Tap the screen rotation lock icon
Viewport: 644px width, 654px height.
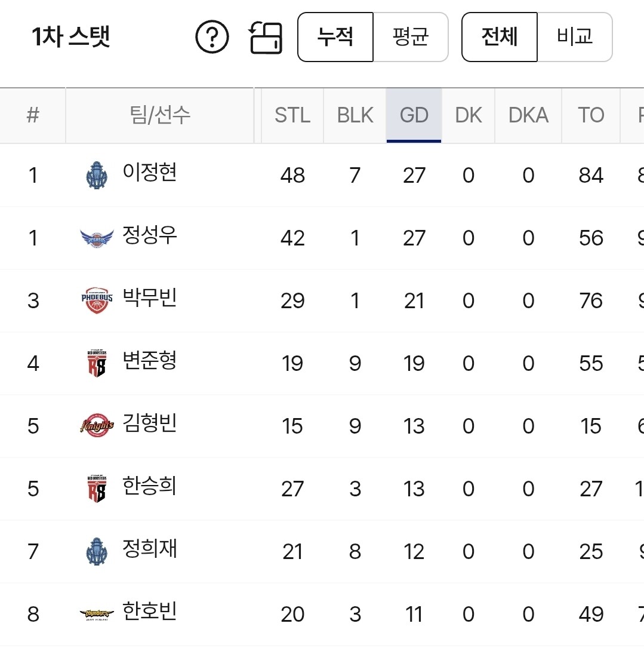pos(266,37)
